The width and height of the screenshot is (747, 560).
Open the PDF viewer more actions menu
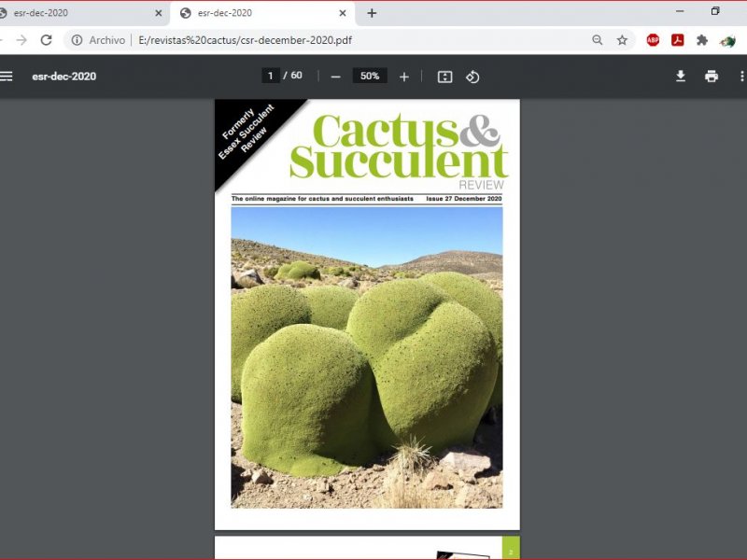[741, 77]
